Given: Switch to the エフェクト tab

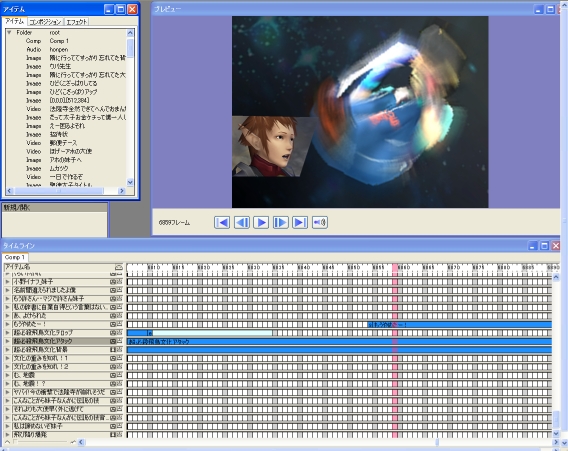Looking at the screenshot, I should pyautogui.click(x=76, y=22).
